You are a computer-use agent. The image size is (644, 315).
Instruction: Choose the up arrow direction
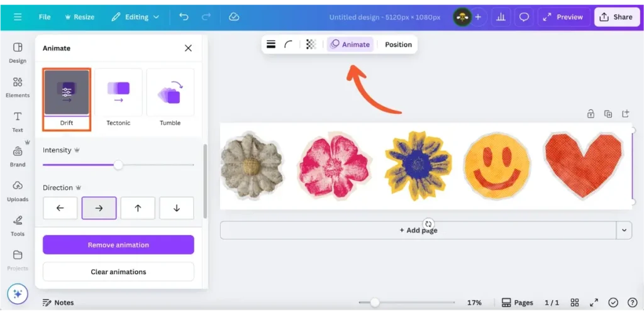pos(138,208)
